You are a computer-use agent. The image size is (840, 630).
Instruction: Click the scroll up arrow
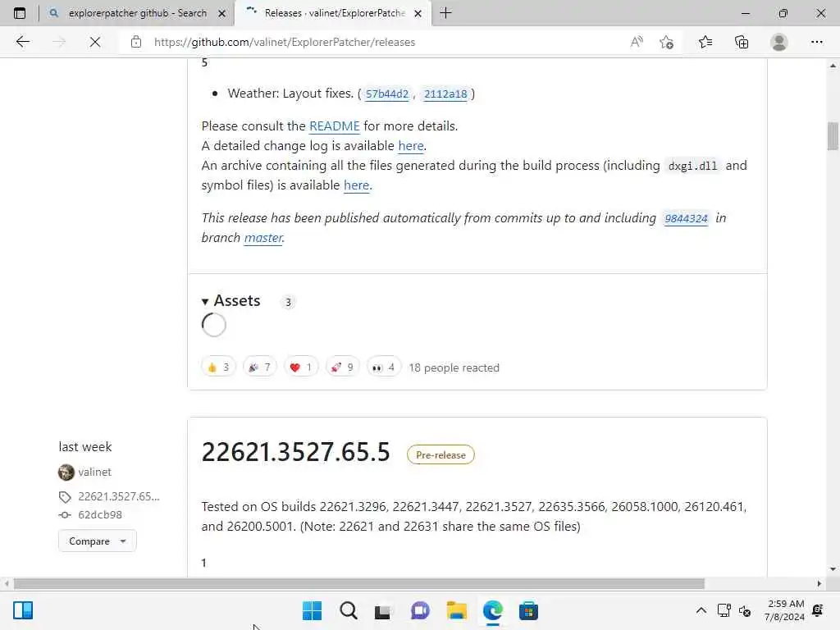point(832,66)
